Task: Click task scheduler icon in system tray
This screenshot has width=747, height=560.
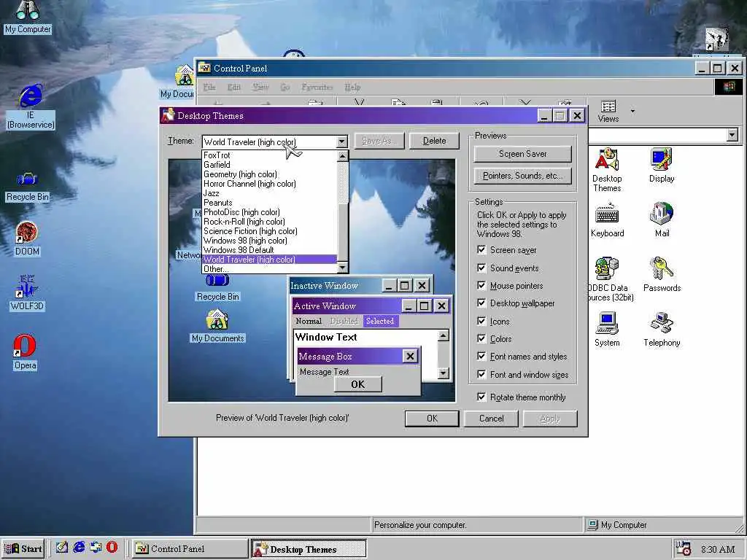Action: click(x=684, y=548)
